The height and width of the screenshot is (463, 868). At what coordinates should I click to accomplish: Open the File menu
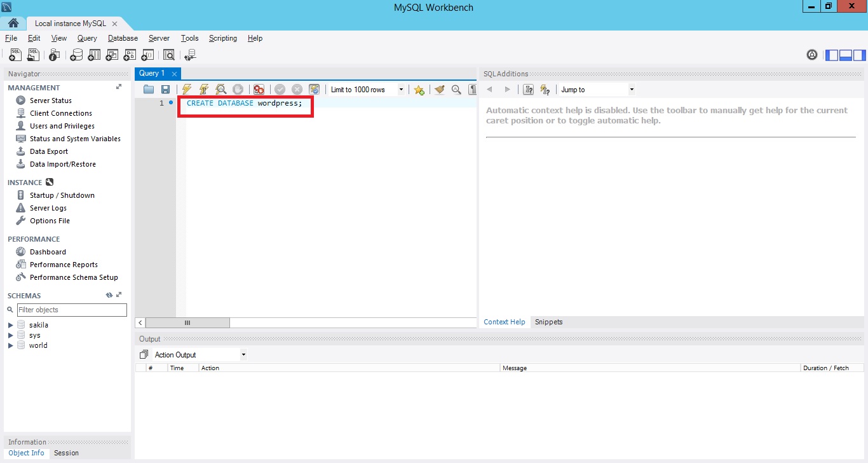(x=11, y=38)
